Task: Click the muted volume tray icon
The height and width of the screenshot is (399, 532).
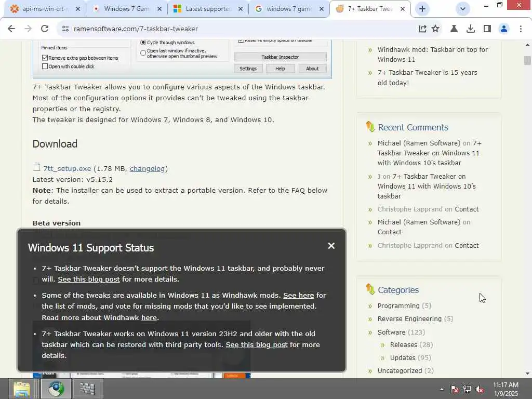Action: point(480,389)
